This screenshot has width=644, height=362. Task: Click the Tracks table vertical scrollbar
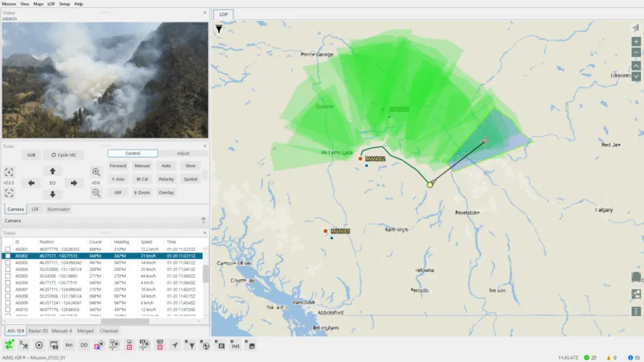tap(206, 274)
